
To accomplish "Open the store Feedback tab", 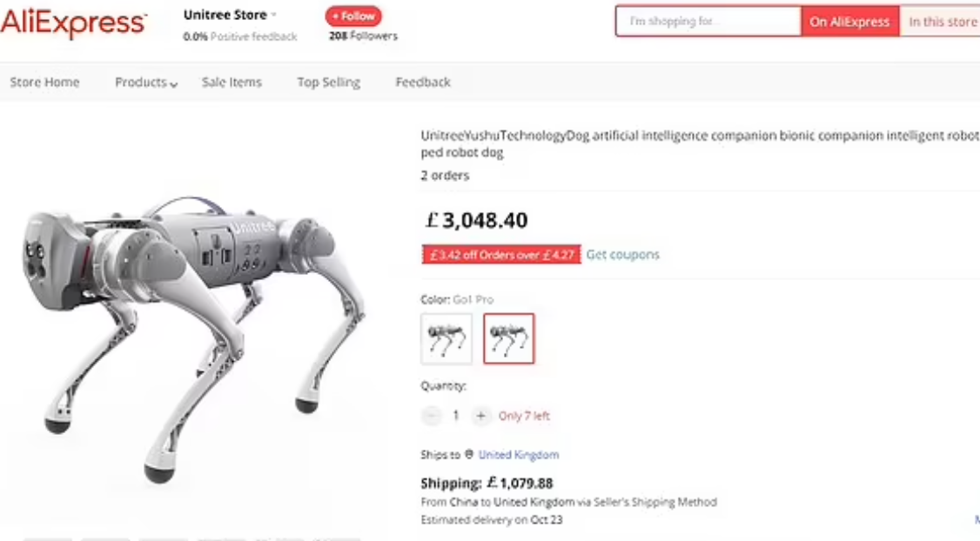I will point(423,83).
